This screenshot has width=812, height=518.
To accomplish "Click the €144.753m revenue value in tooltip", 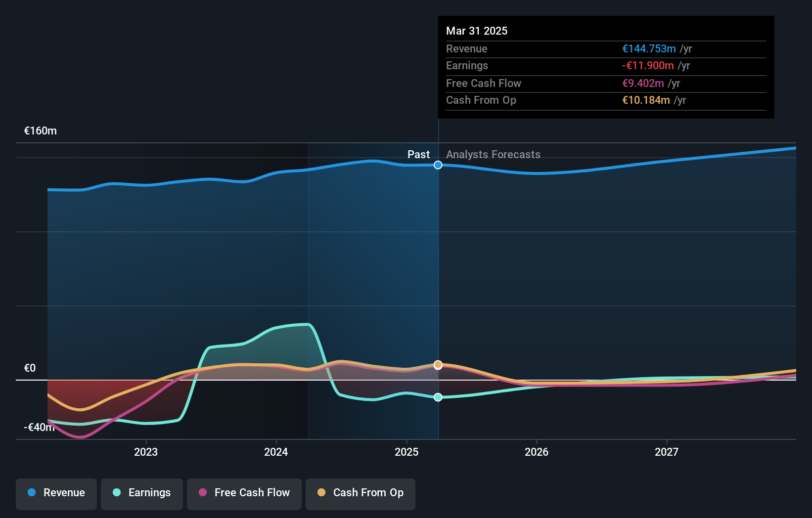I will coord(649,49).
